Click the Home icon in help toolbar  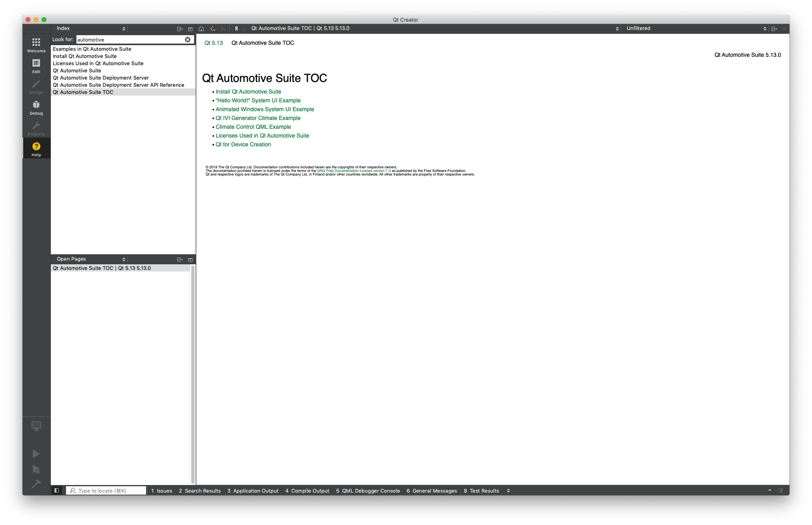[201, 29]
